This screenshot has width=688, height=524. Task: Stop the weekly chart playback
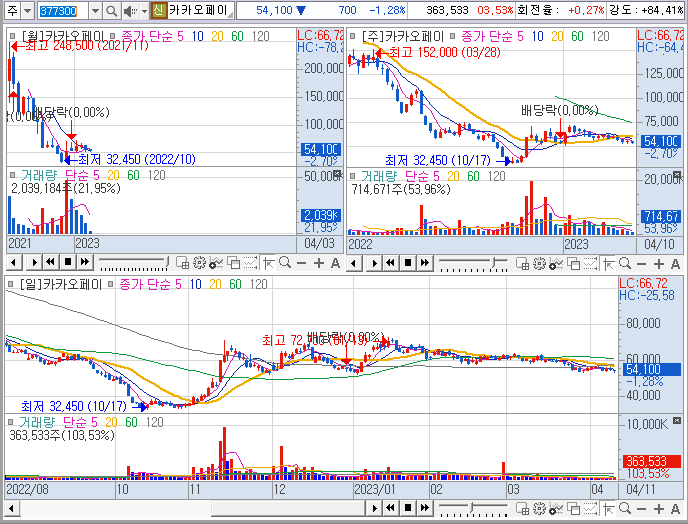[x=408, y=263]
